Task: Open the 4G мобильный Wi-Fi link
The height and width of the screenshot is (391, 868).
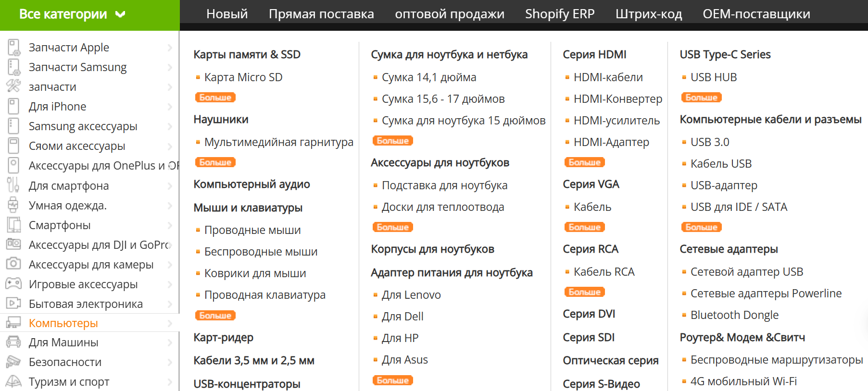Action: tap(743, 381)
